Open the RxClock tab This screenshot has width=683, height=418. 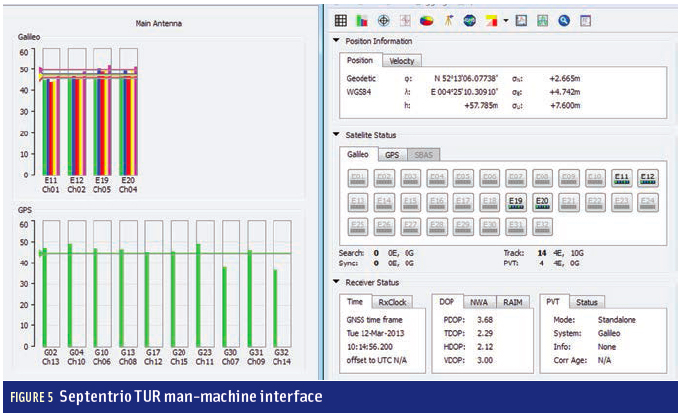(390, 301)
